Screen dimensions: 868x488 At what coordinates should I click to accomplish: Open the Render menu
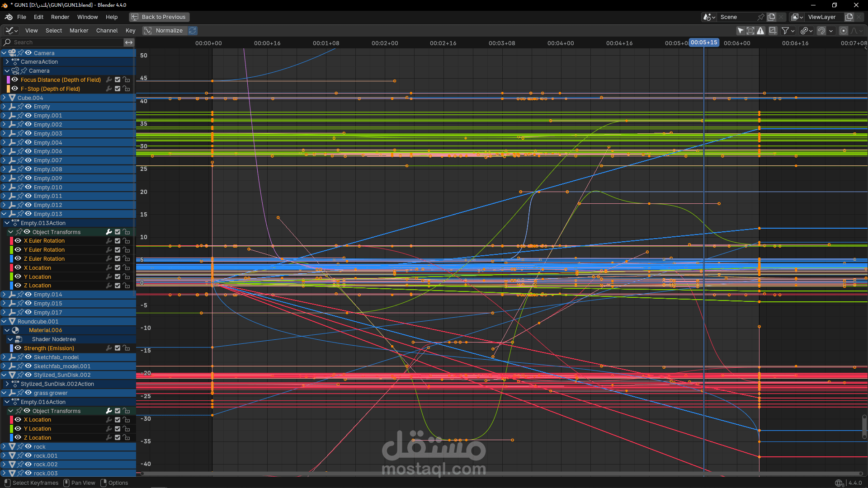coord(60,17)
